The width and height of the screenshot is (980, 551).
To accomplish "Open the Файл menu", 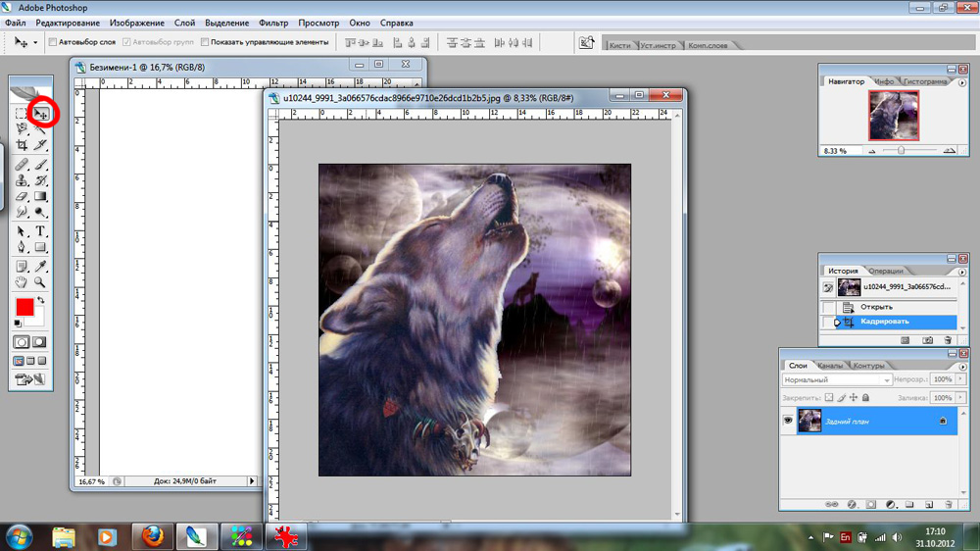I will pos(16,23).
